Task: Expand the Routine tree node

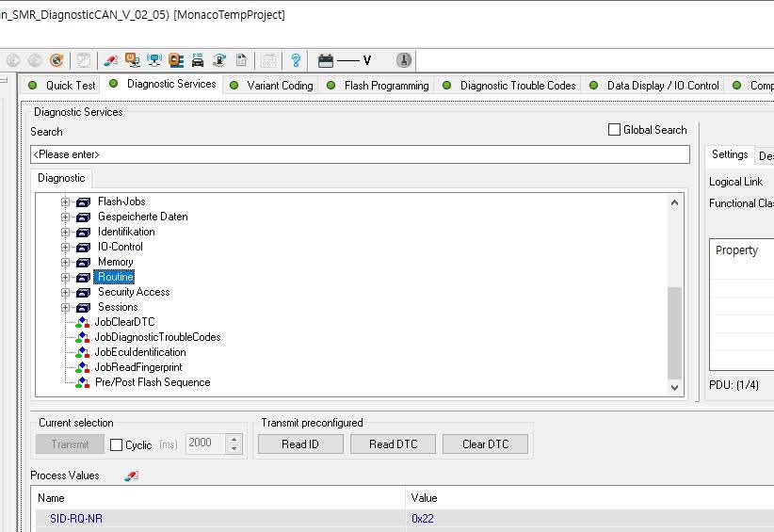Action: (65, 278)
